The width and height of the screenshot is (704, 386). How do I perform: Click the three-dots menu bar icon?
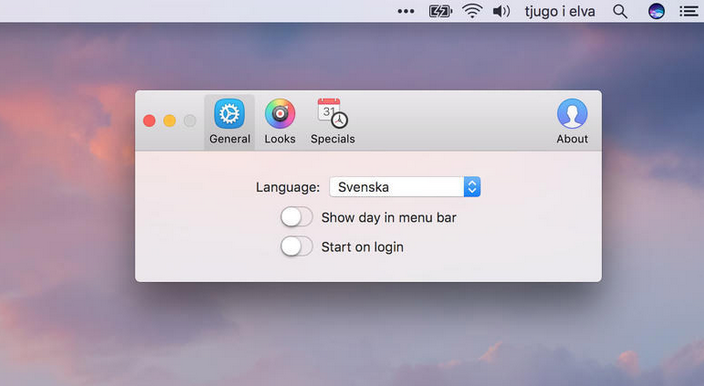[x=406, y=11]
